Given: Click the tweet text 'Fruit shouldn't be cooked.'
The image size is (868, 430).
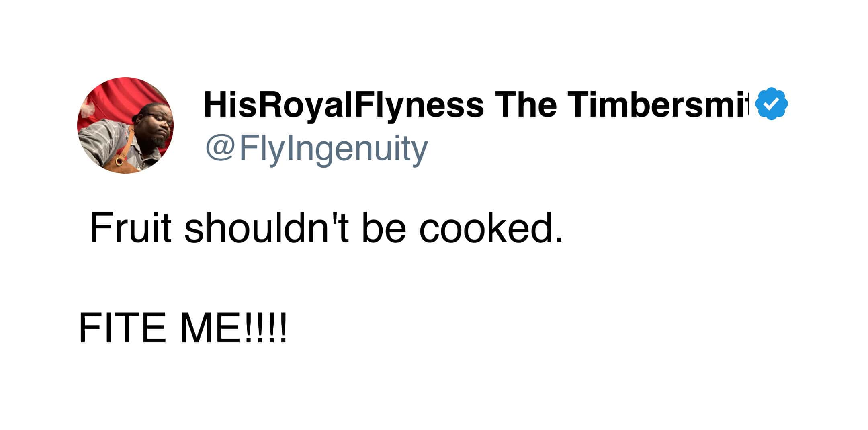Looking at the screenshot, I should 326,228.
